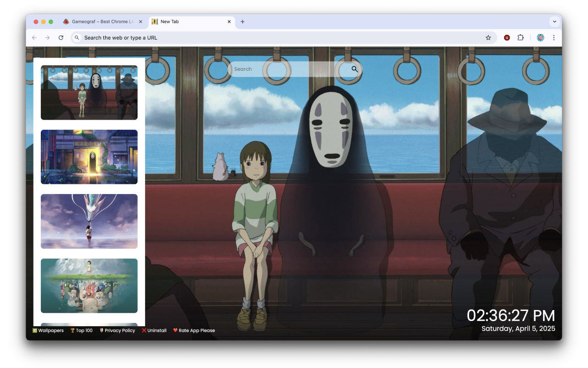
Task: Close the Gameograf tab
Action: pyautogui.click(x=140, y=22)
